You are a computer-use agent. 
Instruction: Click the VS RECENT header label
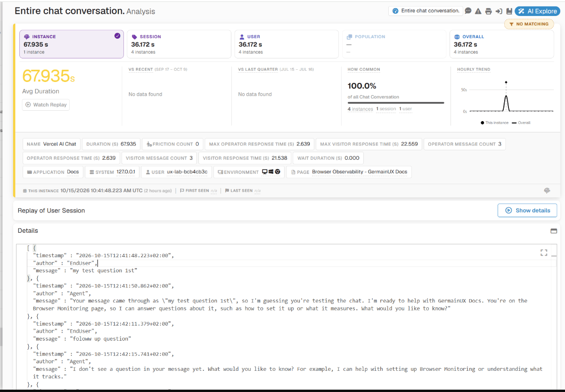click(140, 69)
